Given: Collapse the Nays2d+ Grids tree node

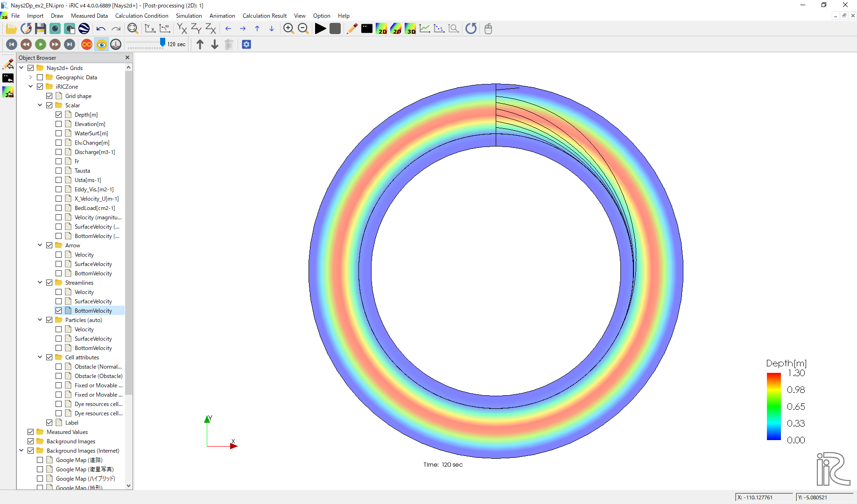Looking at the screenshot, I should [21, 68].
